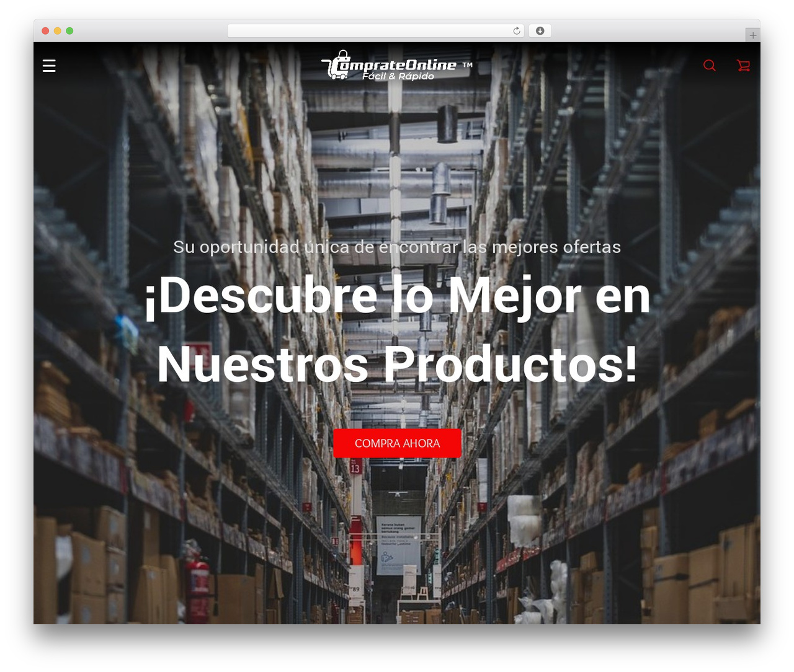Open a new browser tab
Image resolution: width=794 pixels, height=672 pixels.
pos(752,35)
